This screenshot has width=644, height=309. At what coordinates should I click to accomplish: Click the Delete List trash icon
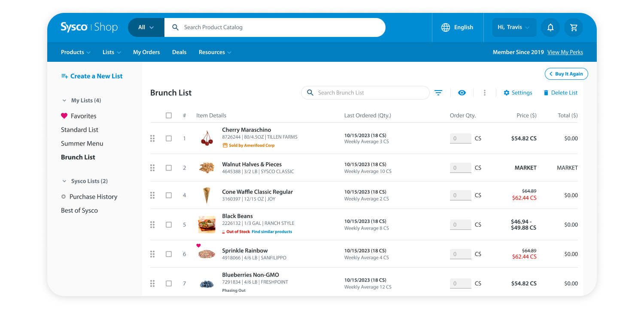tap(546, 93)
